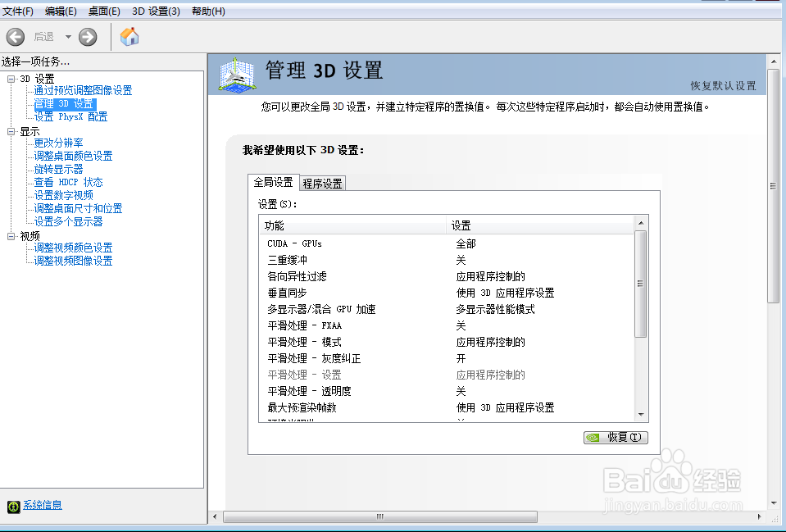Click the horizontal scrollbar left arrow
786x532 pixels.
pyautogui.click(x=215, y=516)
